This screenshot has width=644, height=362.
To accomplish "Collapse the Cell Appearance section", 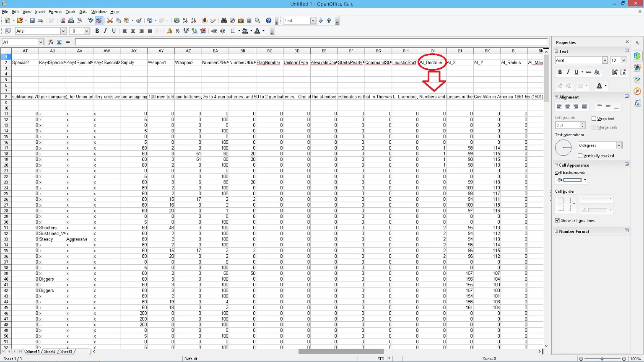I will (556, 165).
